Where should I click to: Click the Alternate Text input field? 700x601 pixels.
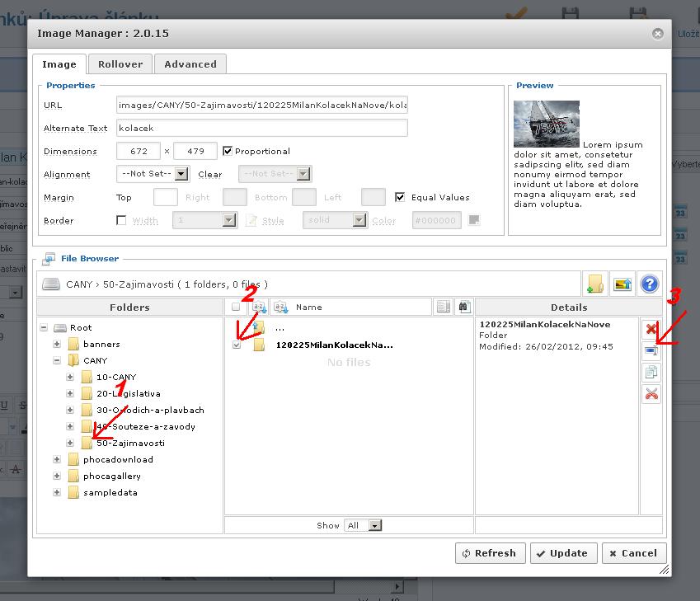[x=262, y=128]
